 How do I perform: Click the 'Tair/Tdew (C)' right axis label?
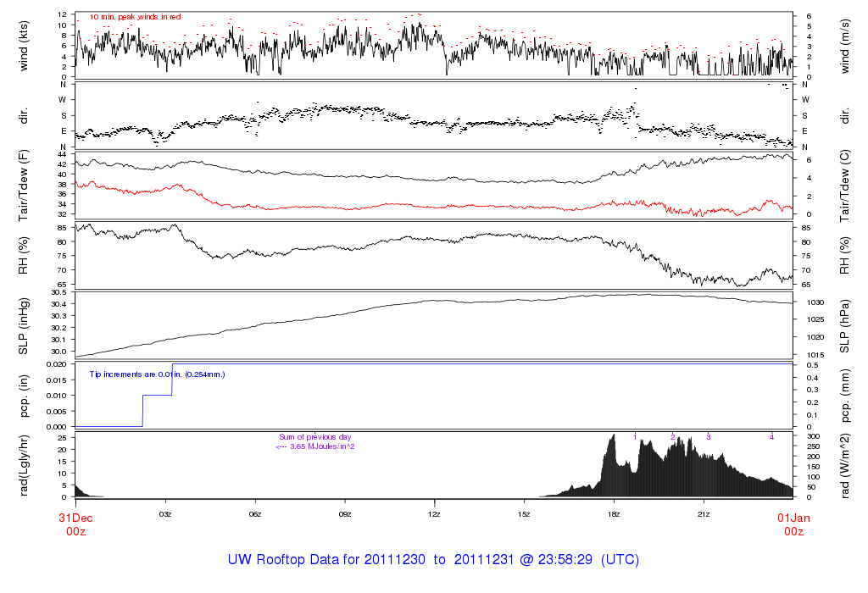tap(844, 186)
